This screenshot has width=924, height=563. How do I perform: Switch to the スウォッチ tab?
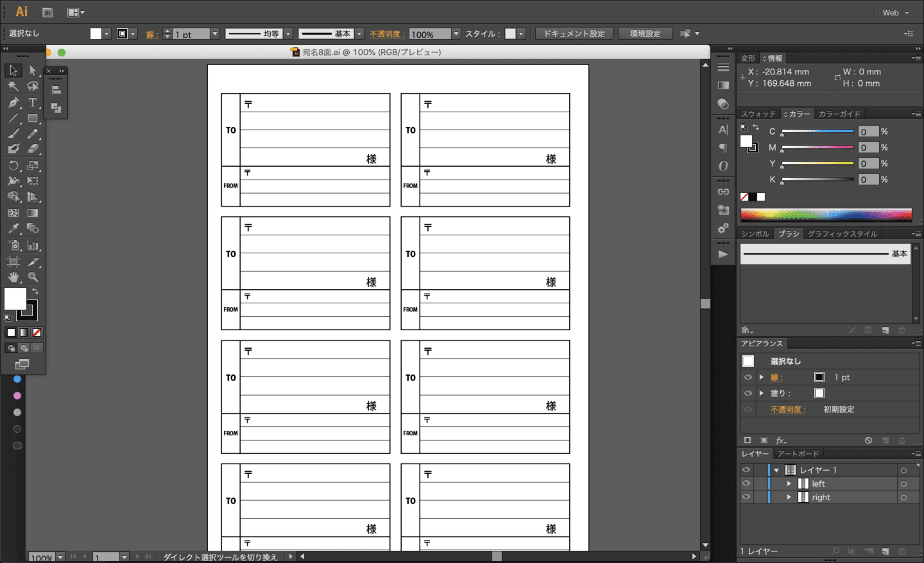[759, 113]
